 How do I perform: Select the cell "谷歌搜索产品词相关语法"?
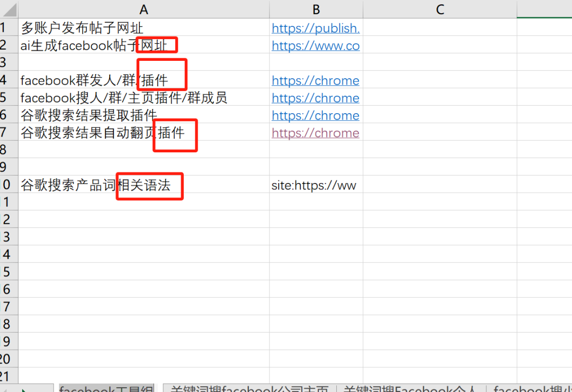[x=144, y=185]
